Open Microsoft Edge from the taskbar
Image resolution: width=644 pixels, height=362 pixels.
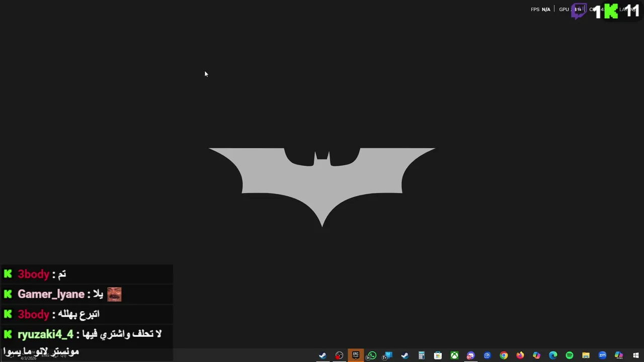click(x=553, y=355)
